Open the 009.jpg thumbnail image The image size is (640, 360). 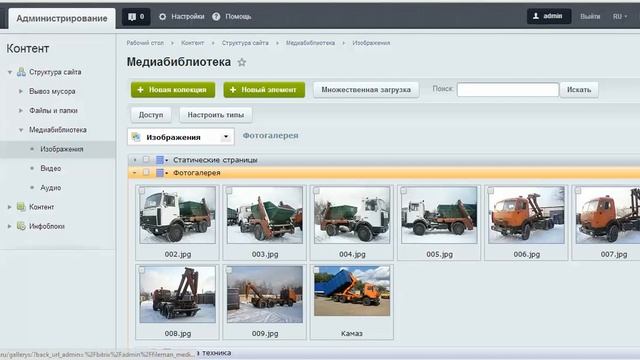click(265, 295)
